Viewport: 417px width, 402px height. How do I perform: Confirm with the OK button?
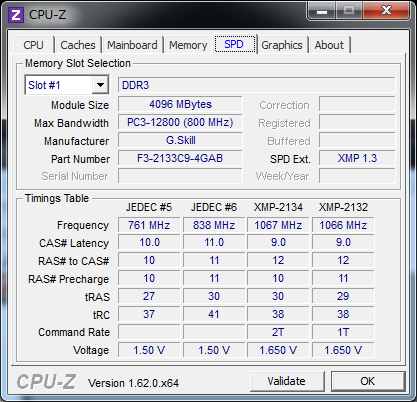coord(367,381)
